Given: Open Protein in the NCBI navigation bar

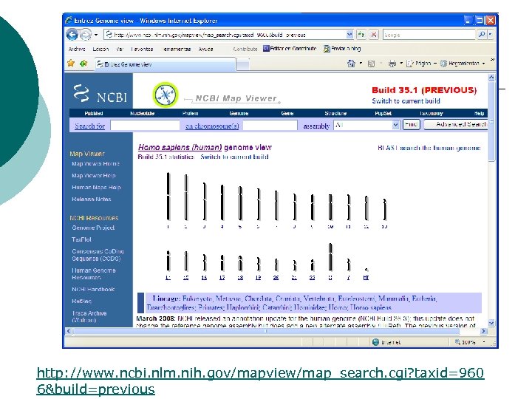Looking at the screenshot, I should (x=191, y=113).
